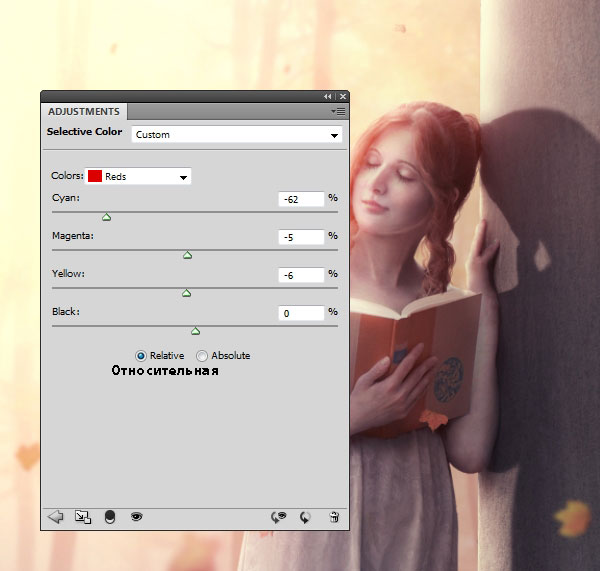
Task: Select the Relative method radio button
Action: point(141,356)
